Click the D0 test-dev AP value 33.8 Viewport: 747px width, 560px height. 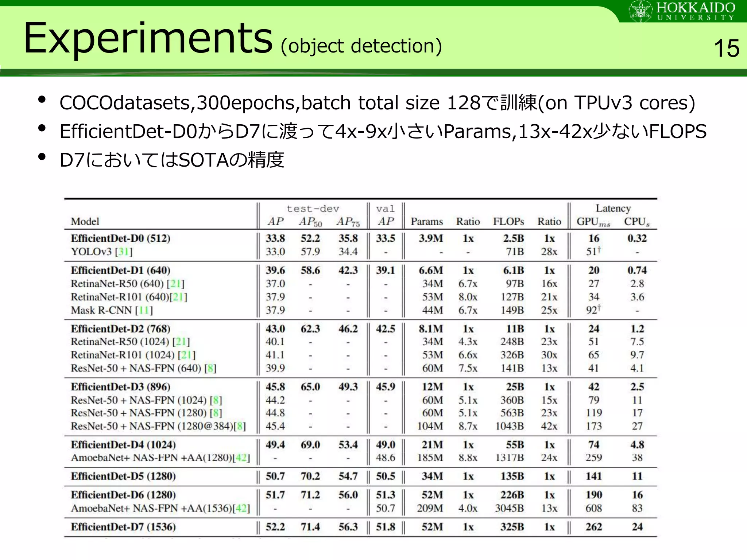tap(275, 238)
